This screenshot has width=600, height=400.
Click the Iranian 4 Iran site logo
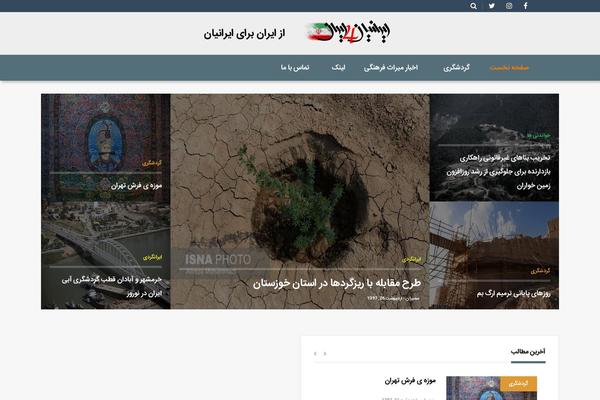point(348,33)
